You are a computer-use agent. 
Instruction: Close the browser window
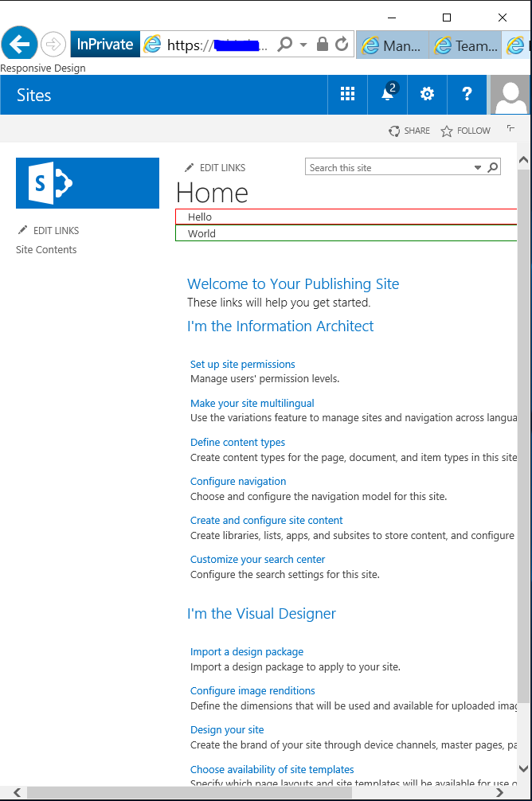[503, 18]
